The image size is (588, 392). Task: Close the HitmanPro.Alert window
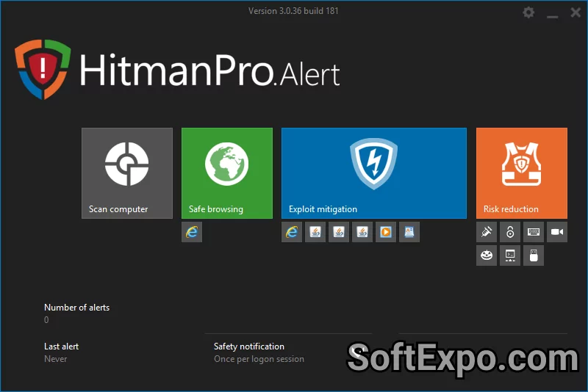pos(576,12)
